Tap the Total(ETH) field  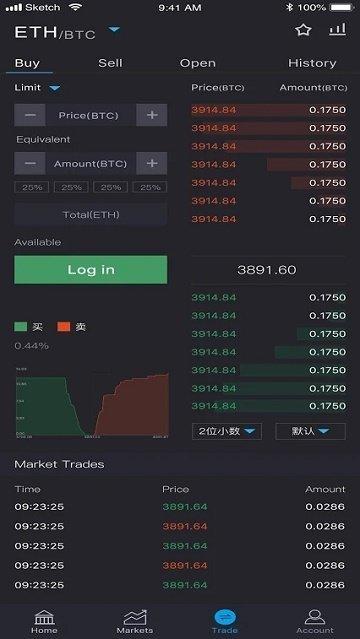pos(91,214)
